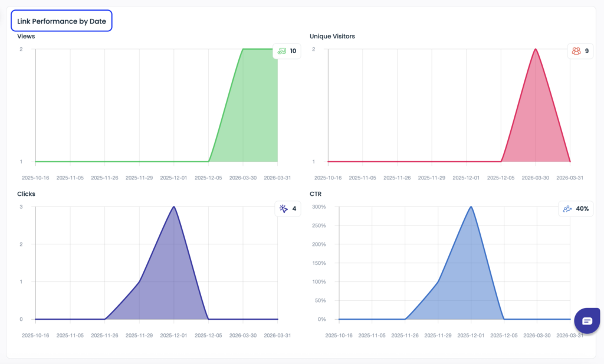The image size is (604, 364).
Task: Click the 300% peak of the CTR chart
Action: tap(471, 207)
